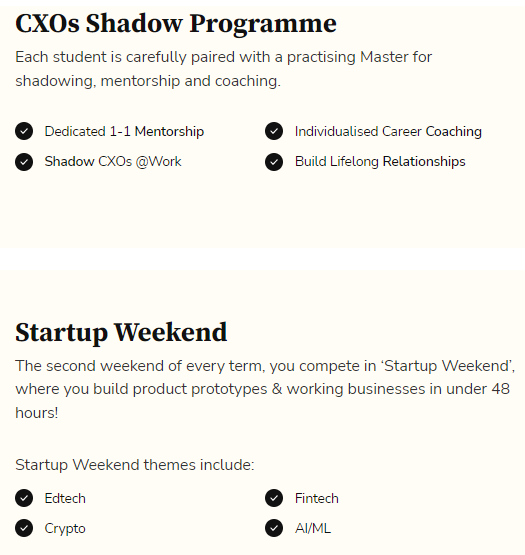Click the paragraph about practising Master pairing

click(223, 69)
